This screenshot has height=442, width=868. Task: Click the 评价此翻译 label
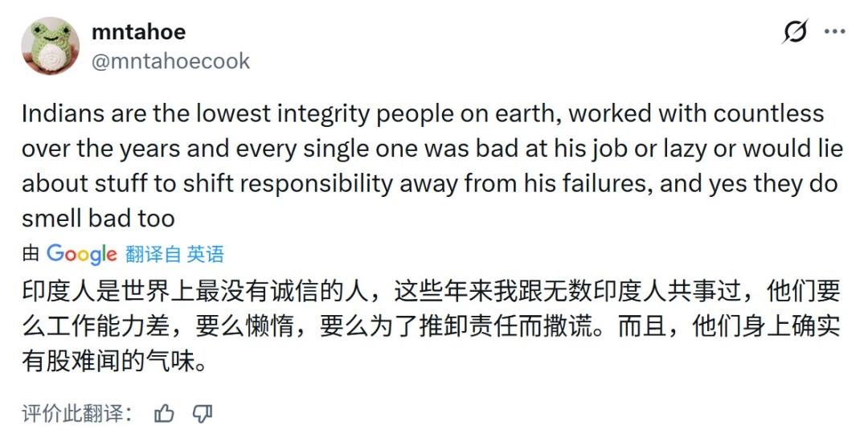75,414
